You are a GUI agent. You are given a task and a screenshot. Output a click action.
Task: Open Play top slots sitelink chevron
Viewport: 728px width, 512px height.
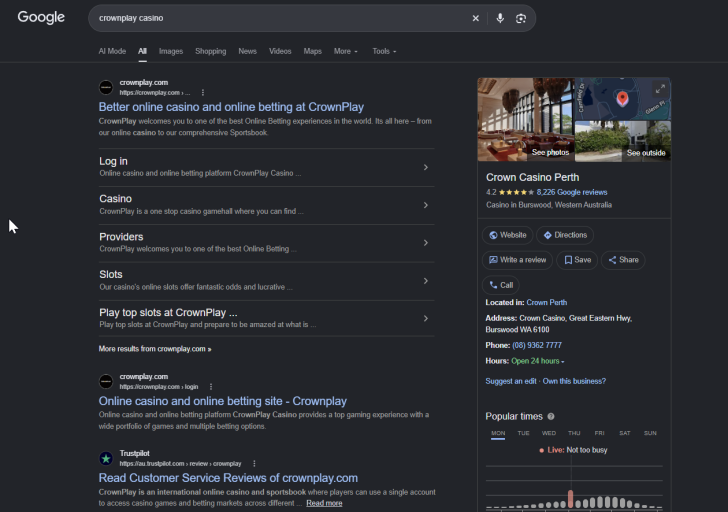[425, 318]
